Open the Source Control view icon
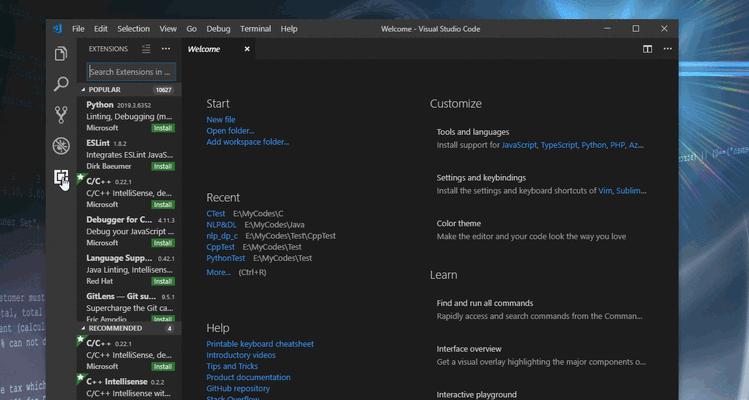The image size is (749, 400). click(61, 115)
